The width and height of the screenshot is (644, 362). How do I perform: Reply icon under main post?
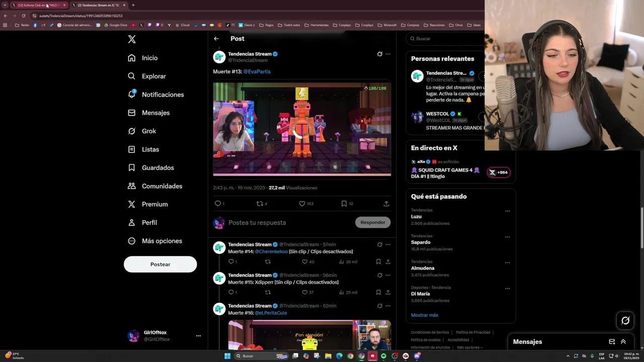tap(218, 204)
